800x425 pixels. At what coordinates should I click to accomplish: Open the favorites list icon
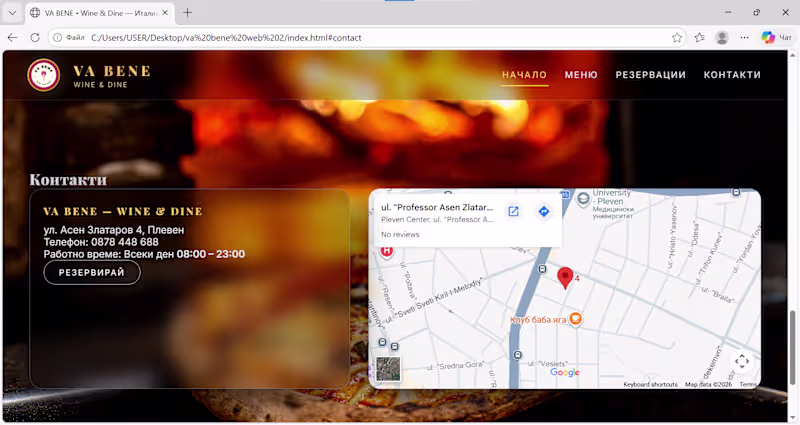click(x=699, y=37)
